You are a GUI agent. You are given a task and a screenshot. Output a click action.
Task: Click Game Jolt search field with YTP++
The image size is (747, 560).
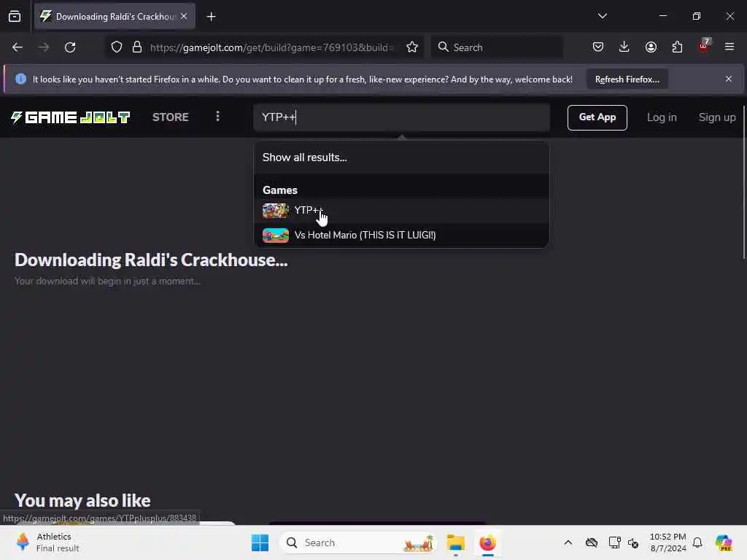[402, 117]
